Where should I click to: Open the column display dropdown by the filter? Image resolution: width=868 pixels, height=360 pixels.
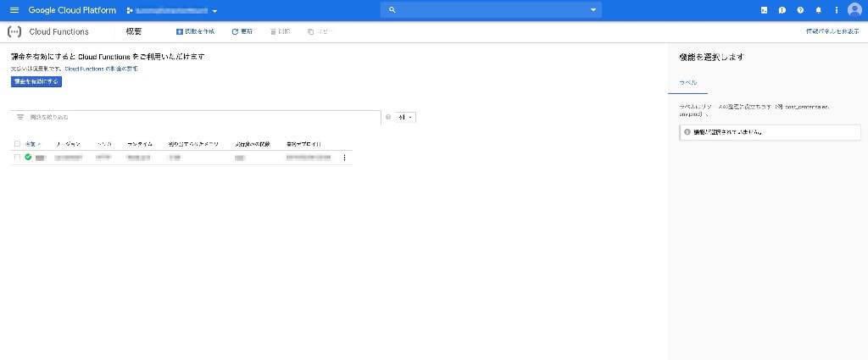pyautogui.click(x=406, y=117)
